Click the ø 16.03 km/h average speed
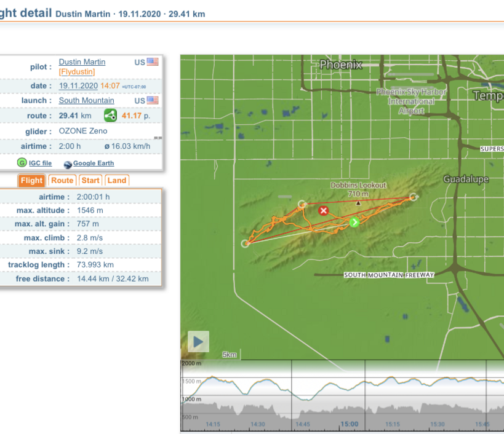504x434 pixels. (x=127, y=146)
